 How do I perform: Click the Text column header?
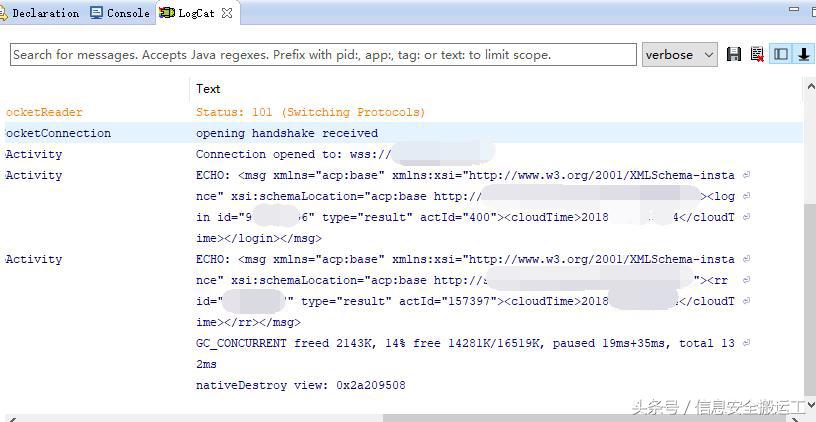(x=208, y=89)
